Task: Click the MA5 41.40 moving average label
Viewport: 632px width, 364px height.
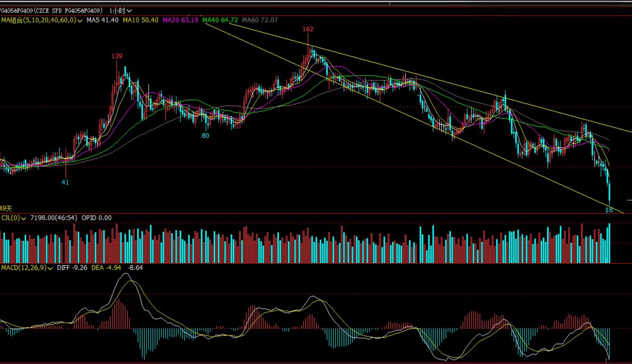Action: pyautogui.click(x=102, y=20)
